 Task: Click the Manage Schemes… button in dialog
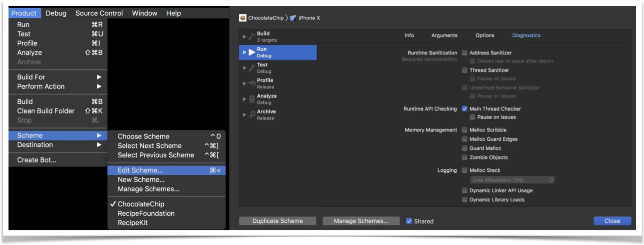click(361, 221)
